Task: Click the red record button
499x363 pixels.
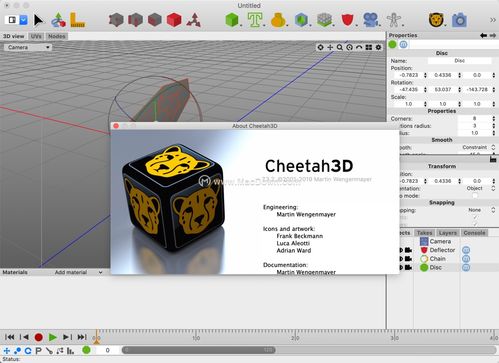Action: tap(38, 337)
